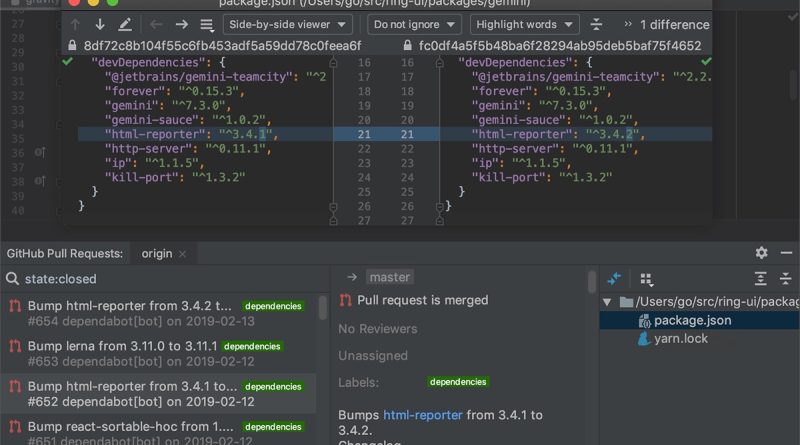Click 1 difference counter text

(674, 24)
